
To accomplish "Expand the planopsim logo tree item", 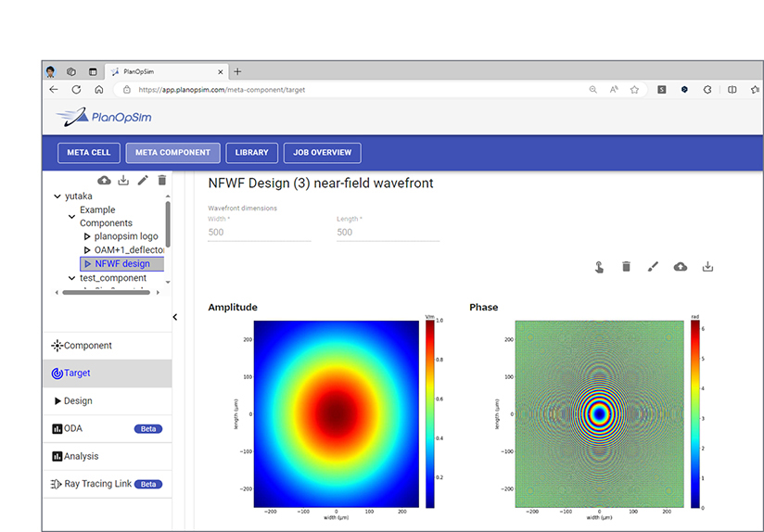I will tap(87, 236).
